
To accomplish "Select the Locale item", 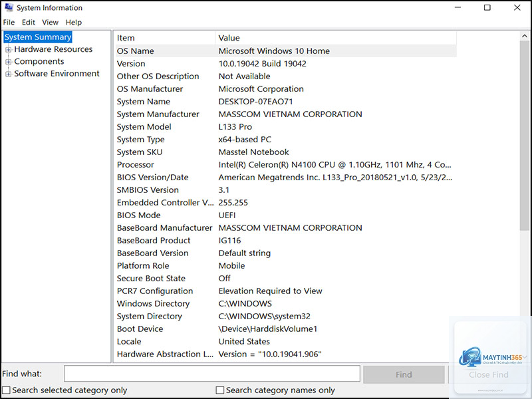I will tap(129, 341).
